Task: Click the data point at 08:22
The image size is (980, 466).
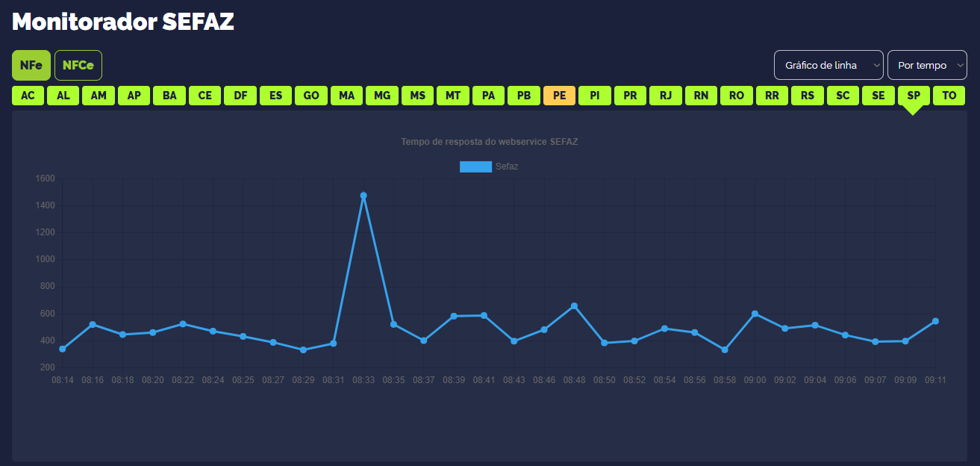Action: [183, 324]
